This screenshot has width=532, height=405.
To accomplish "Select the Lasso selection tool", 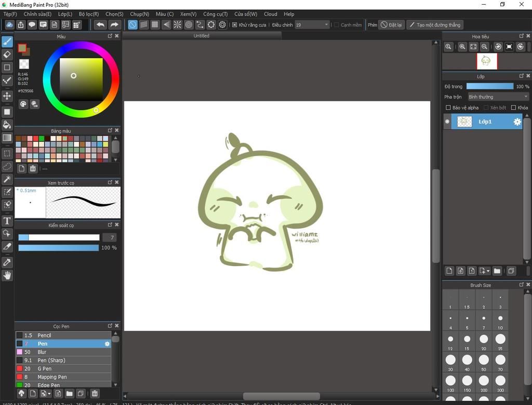I will (7, 166).
